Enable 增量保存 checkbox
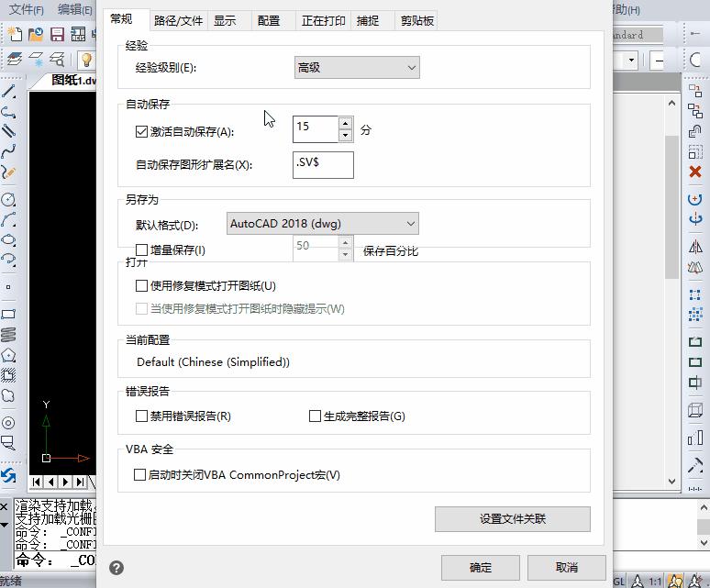 pyautogui.click(x=142, y=250)
